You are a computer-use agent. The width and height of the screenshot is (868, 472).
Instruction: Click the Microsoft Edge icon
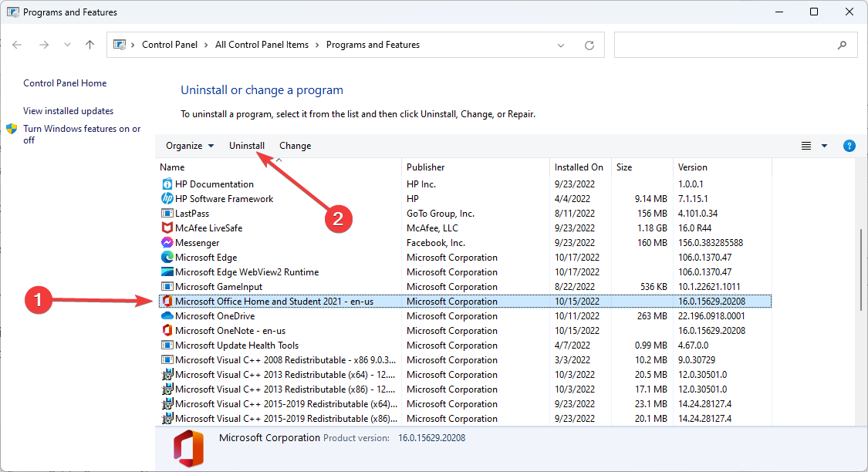coord(167,258)
